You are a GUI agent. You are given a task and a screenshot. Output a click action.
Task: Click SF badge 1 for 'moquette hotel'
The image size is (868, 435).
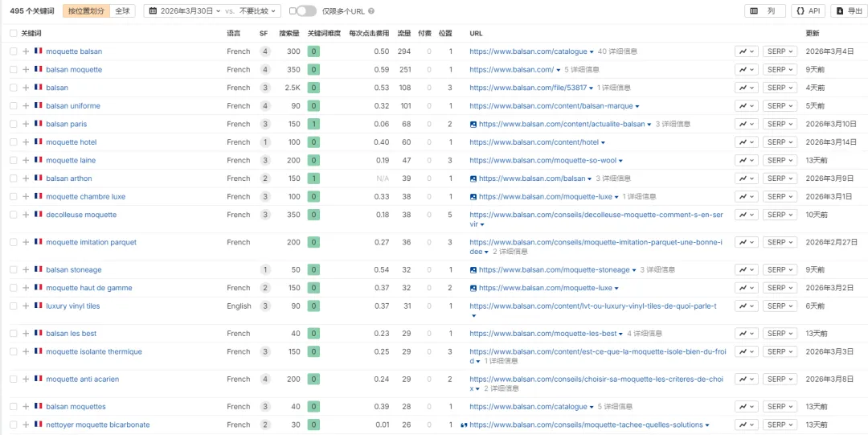coord(265,142)
